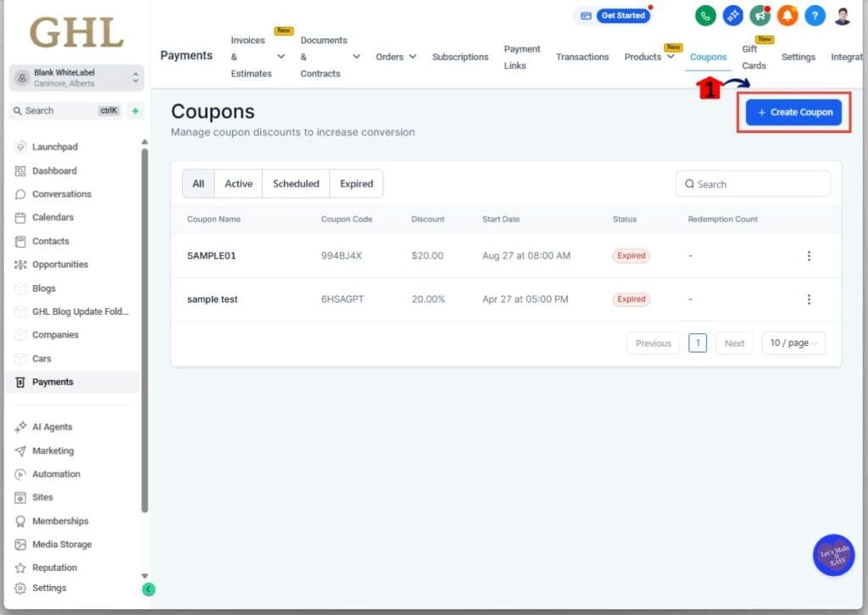Open the announcements megaphone icon
The width and height of the screenshot is (868, 615).
760,15
